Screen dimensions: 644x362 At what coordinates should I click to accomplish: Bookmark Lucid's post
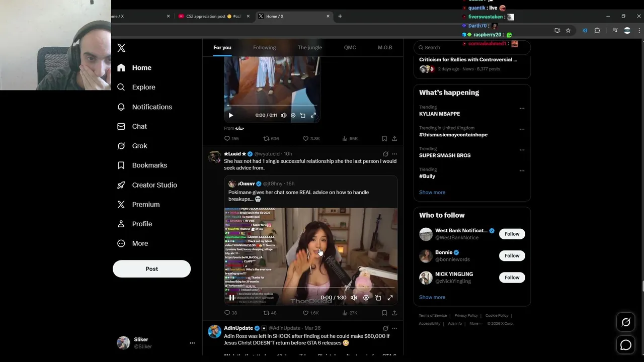[x=384, y=313]
